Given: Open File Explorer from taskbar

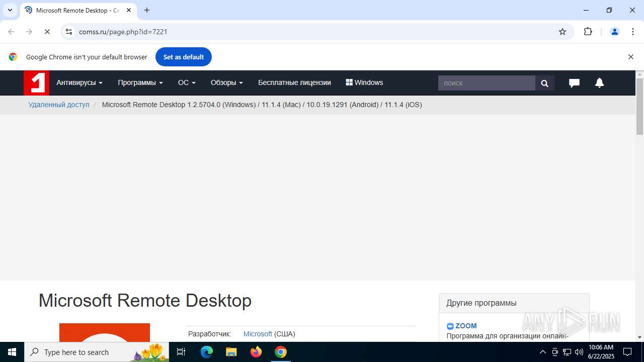Looking at the screenshot, I should [x=231, y=352].
